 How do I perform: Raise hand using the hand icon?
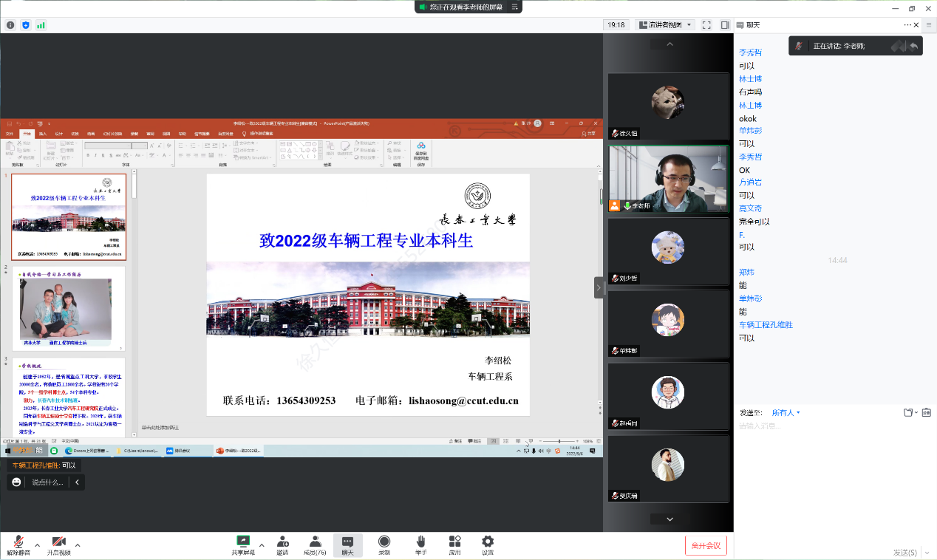click(420, 545)
